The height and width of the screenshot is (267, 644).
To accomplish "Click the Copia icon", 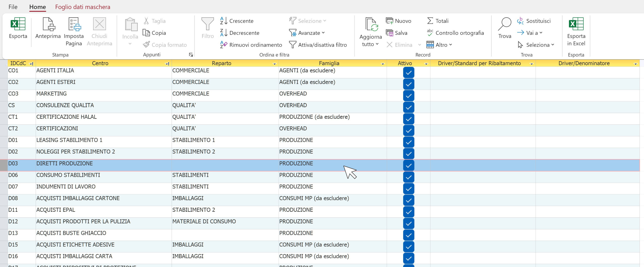I will [x=146, y=33].
